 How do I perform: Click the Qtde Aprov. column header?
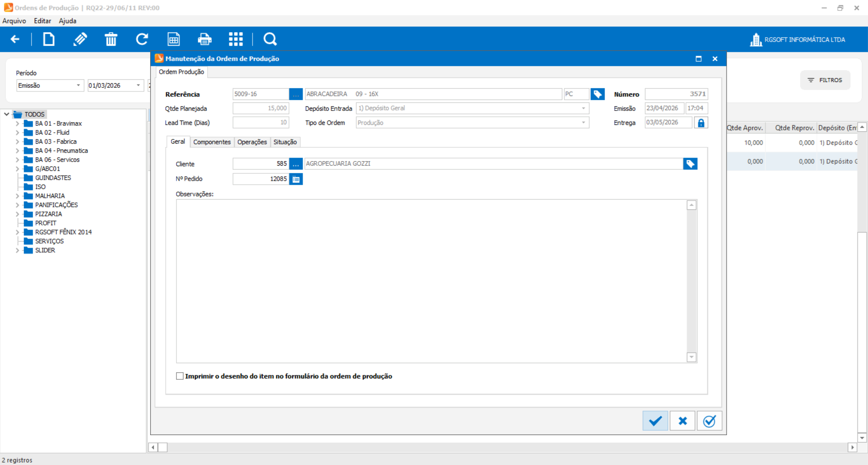(x=745, y=128)
